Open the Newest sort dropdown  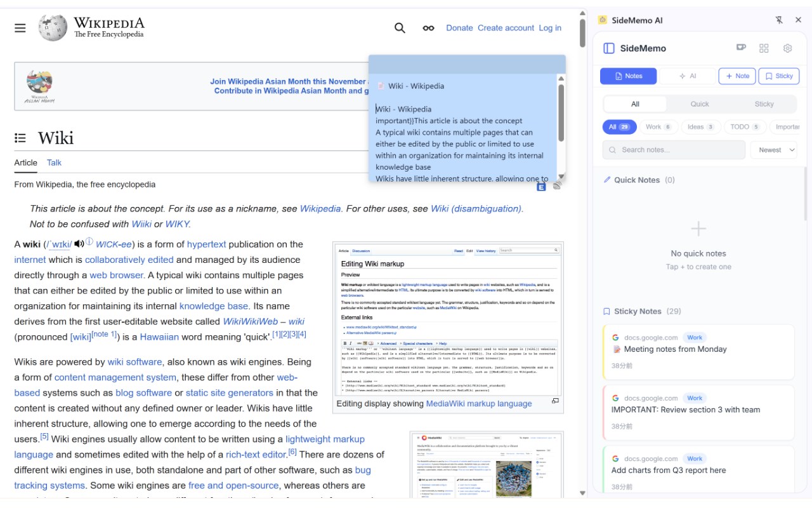point(774,150)
